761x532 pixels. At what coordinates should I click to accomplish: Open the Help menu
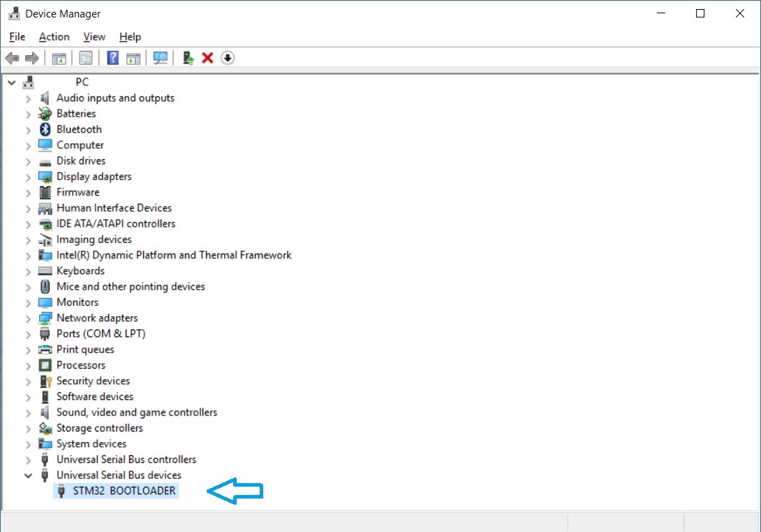pyautogui.click(x=130, y=37)
